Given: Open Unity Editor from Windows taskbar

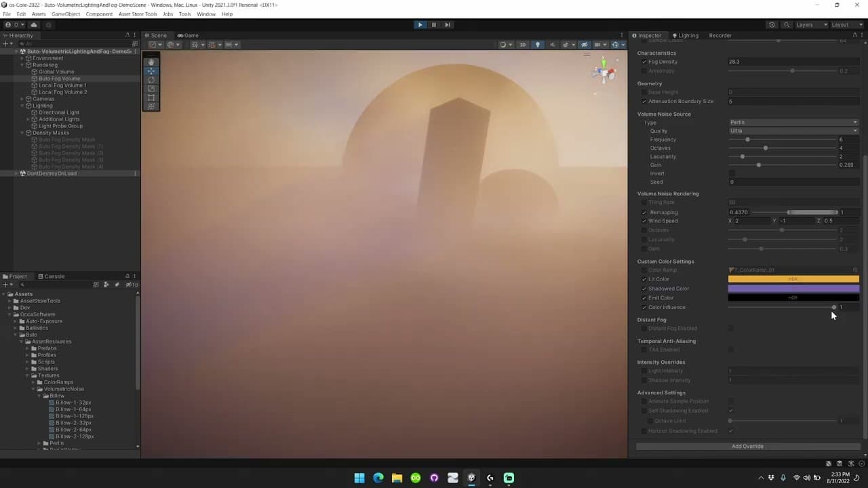Looking at the screenshot, I should [471, 478].
